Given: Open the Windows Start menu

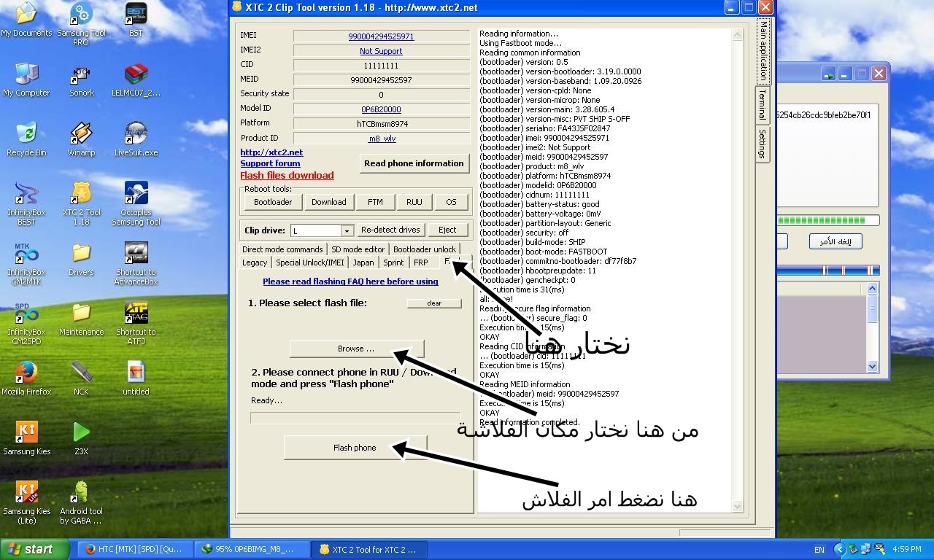Looking at the screenshot, I should (35, 549).
